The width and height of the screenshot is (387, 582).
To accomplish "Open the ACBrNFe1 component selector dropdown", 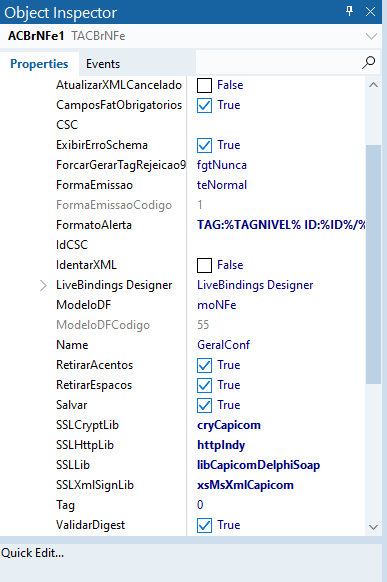I will (371, 36).
